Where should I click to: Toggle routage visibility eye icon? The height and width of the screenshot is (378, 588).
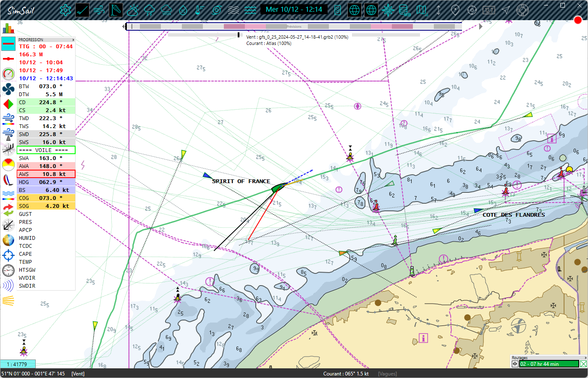coord(515,364)
